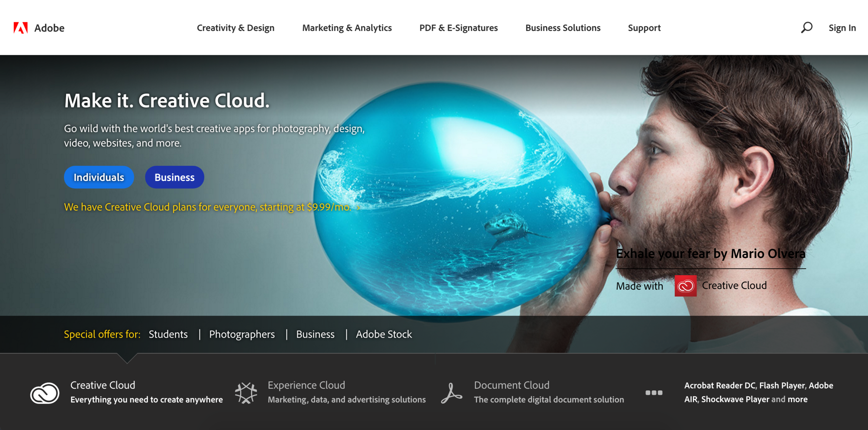The height and width of the screenshot is (430, 868).
Task: Open search with the magnifier icon
Action: point(806,27)
